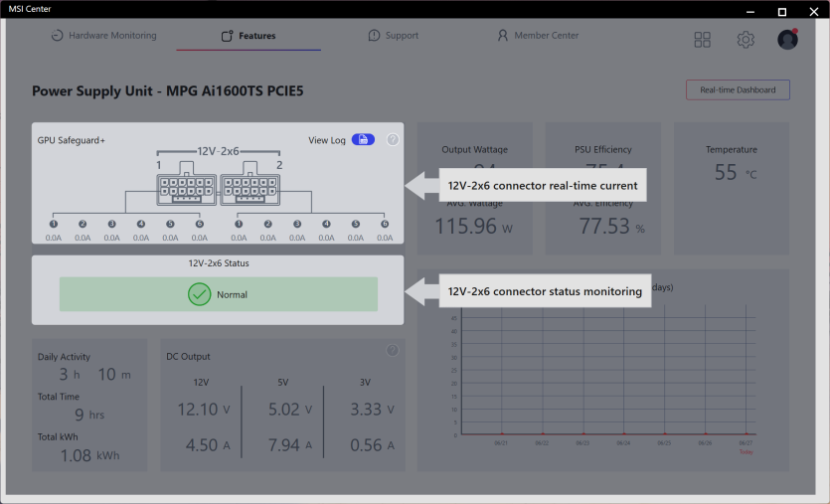830x504 pixels.
Task: Click the Normal status bar
Action: coord(219,294)
